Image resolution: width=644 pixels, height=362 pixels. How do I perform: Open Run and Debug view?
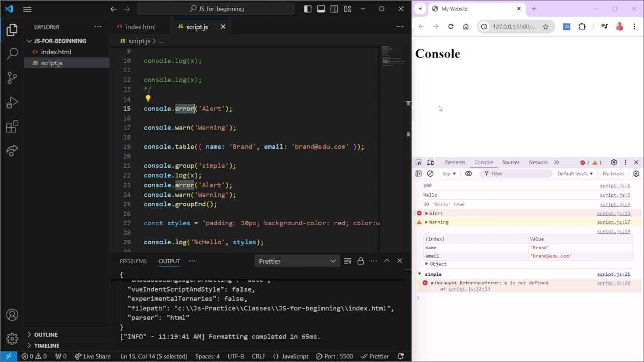point(12,102)
